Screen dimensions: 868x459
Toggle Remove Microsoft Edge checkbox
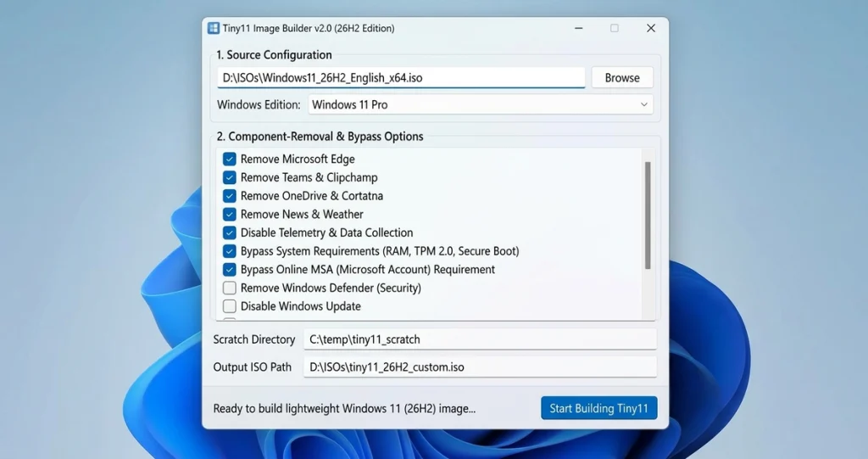[229, 160]
